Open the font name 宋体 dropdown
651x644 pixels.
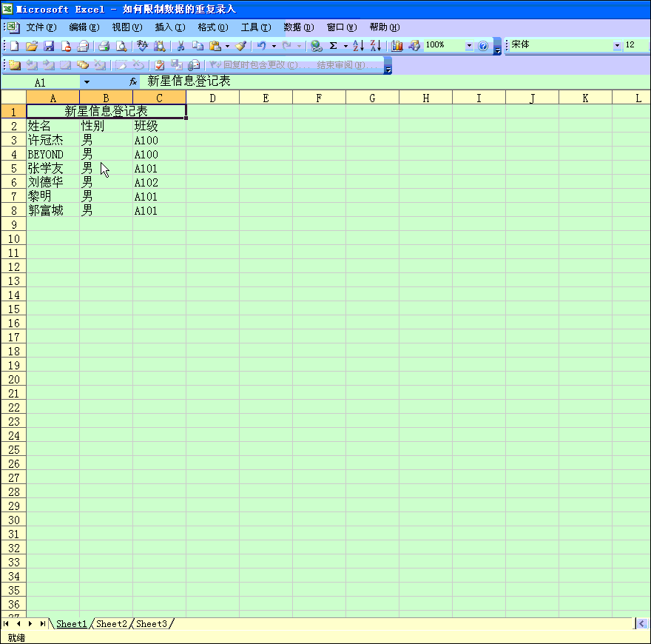617,46
